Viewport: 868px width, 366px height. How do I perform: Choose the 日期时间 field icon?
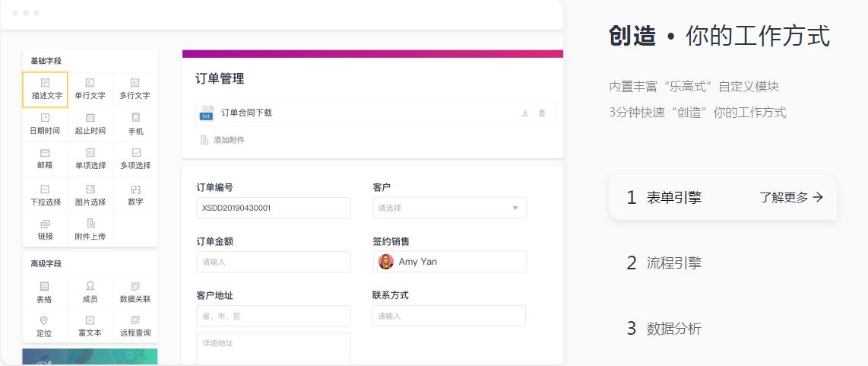pyautogui.click(x=46, y=123)
